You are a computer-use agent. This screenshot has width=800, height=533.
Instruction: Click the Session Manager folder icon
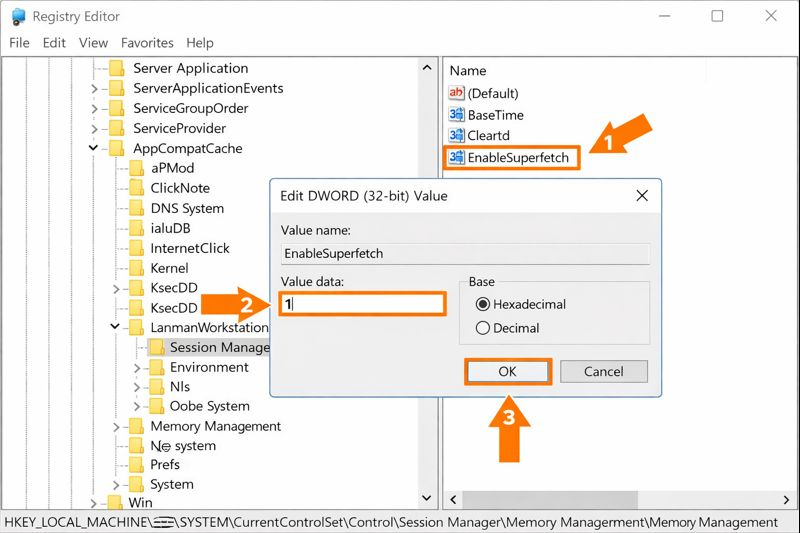[156, 347]
